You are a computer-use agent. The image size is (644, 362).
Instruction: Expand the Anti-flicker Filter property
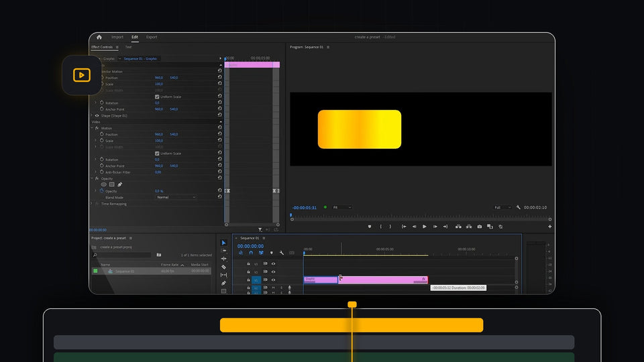click(x=96, y=172)
